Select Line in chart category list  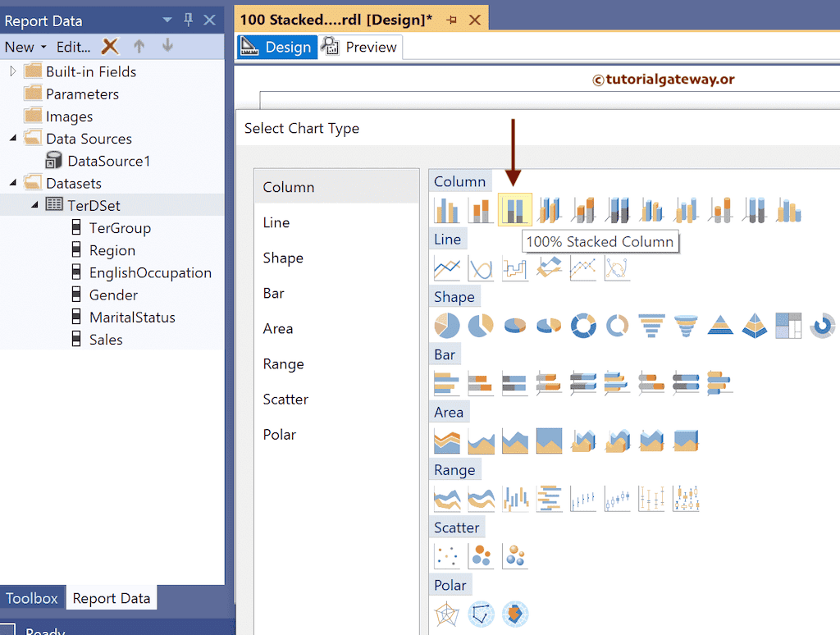[337, 222]
